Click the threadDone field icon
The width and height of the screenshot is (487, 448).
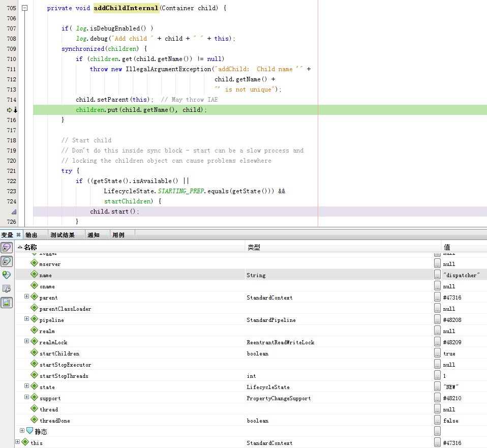click(34, 420)
